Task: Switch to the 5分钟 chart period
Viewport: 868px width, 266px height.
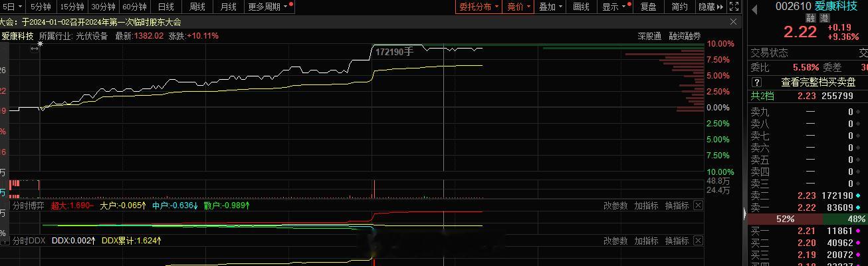Action: [41, 7]
